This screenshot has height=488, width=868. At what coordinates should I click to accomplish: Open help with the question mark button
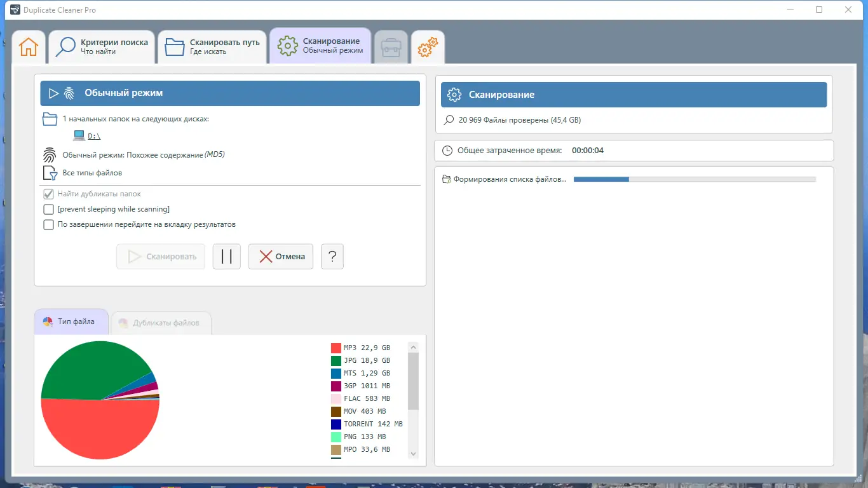click(x=332, y=257)
